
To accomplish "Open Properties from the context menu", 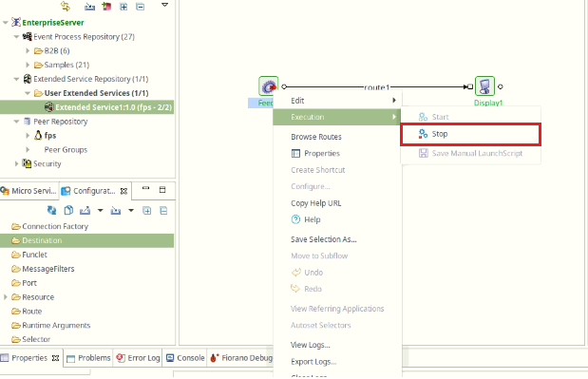I will [x=322, y=153].
